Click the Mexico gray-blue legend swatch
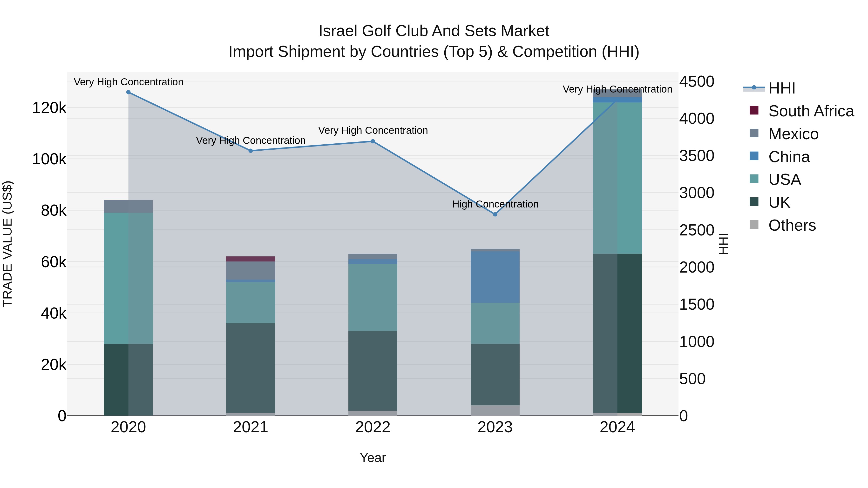Viewport: 868px width, 488px height. coord(754,133)
